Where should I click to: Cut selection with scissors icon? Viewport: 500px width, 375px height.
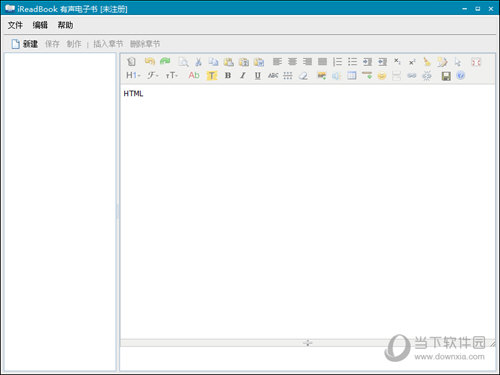tap(198, 62)
